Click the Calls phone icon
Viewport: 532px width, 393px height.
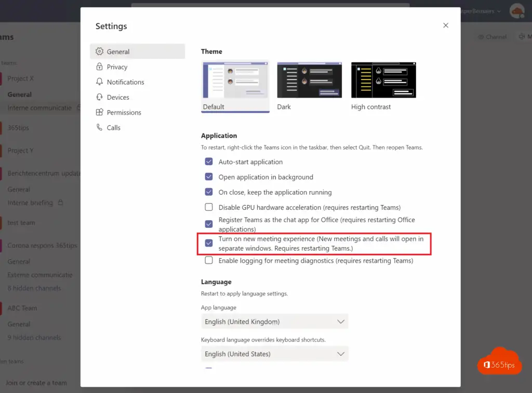[x=100, y=127]
